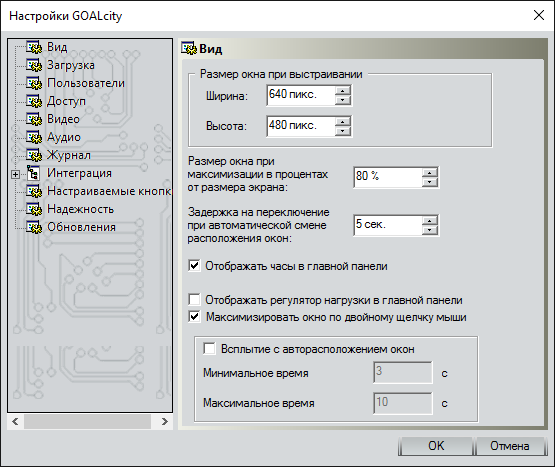Select Интеграция label in the tree
Image resolution: width=555 pixels, height=467 pixels.
tap(79, 173)
